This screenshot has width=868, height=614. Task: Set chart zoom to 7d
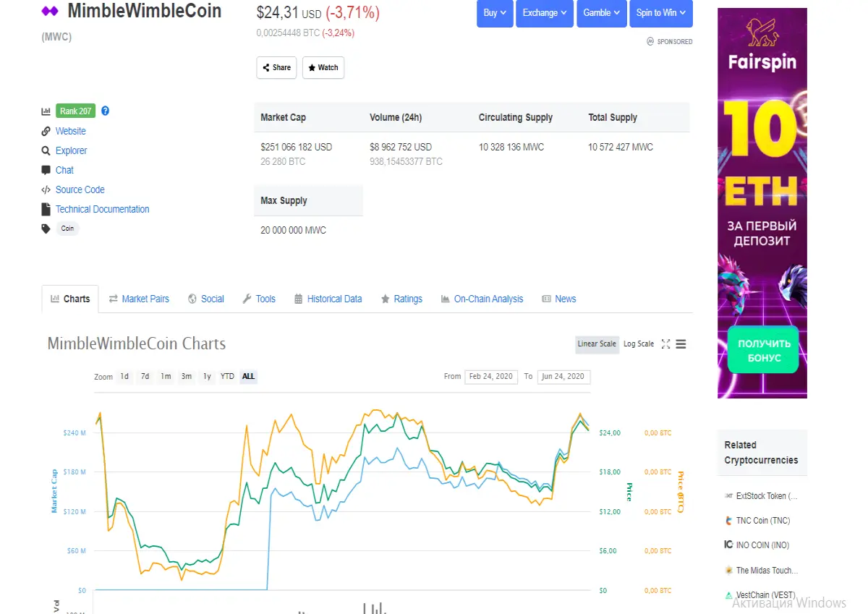pyautogui.click(x=145, y=377)
